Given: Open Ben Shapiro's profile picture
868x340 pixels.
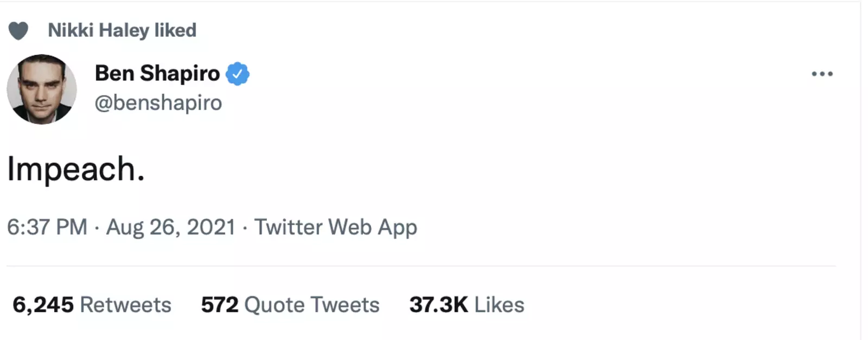Looking at the screenshot, I should (x=42, y=89).
